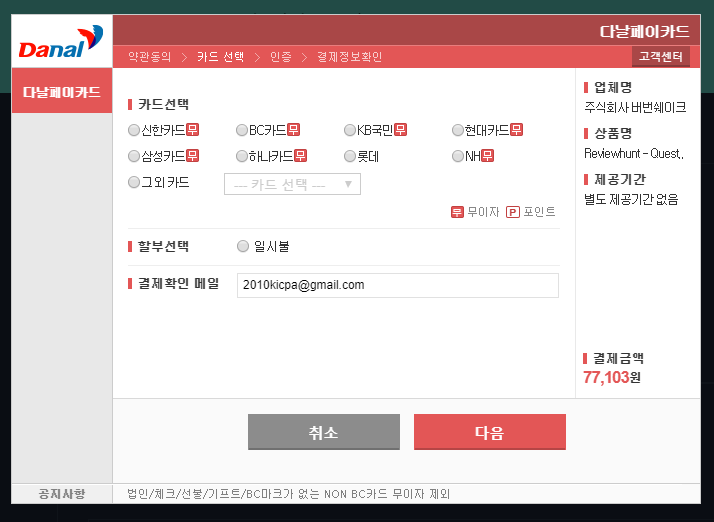Click the 카드 선택 step in breadcrumb
The width and height of the screenshot is (714, 522).
tap(221, 56)
